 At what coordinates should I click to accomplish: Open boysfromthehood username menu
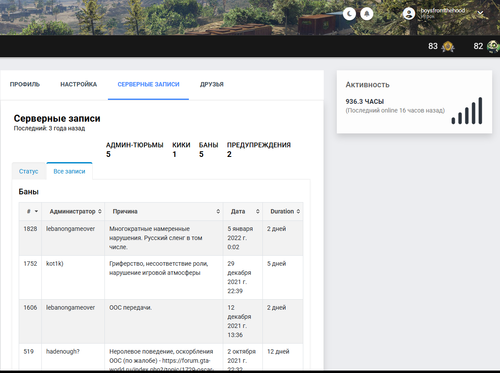coord(443,11)
